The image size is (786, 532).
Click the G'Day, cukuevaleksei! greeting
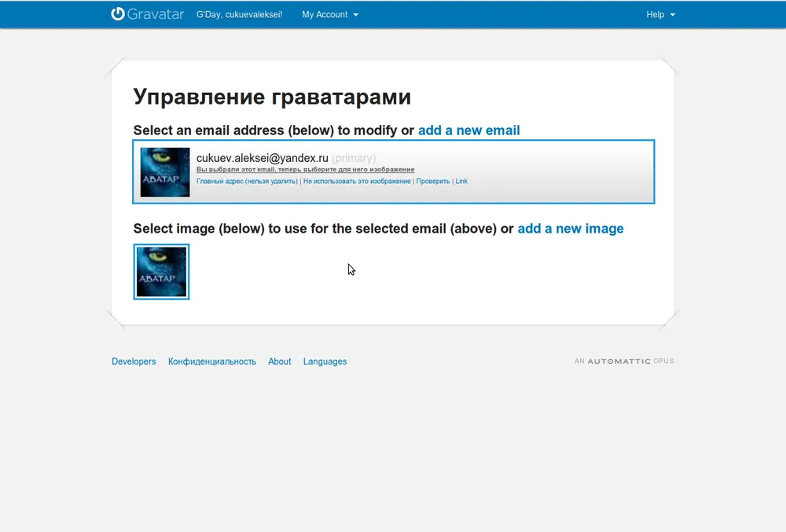click(239, 15)
